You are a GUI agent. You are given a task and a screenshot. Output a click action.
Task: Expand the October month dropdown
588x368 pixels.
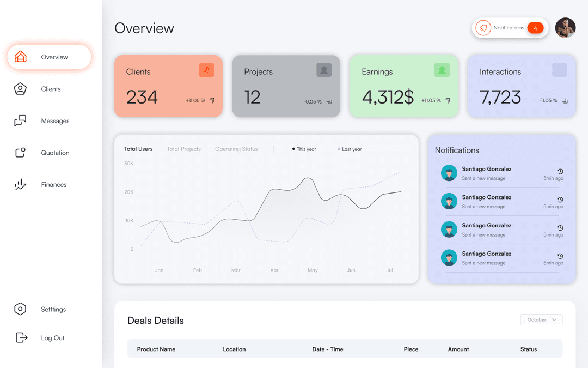[x=541, y=320]
